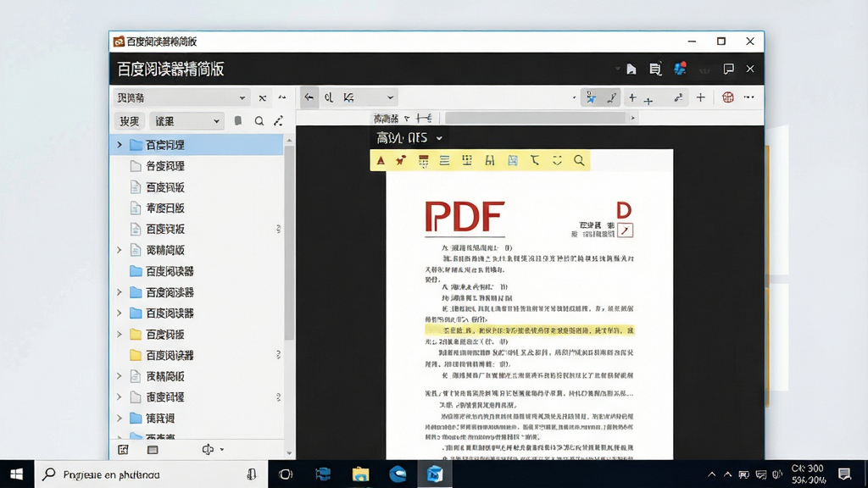Screen dimensions: 868x488
Task: Open the viewer toolbar dropdown beside the back arrow
Action: point(390,97)
